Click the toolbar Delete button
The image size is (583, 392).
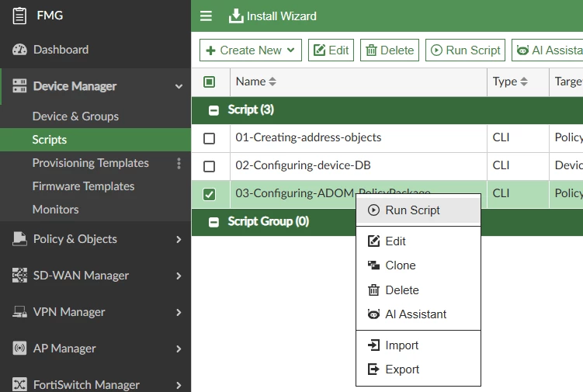point(390,50)
